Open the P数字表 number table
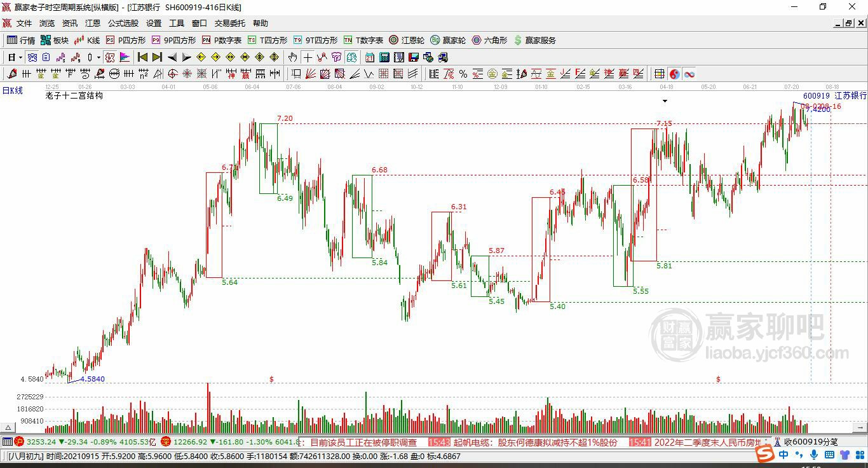The image size is (868, 468). pyautogui.click(x=222, y=40)
